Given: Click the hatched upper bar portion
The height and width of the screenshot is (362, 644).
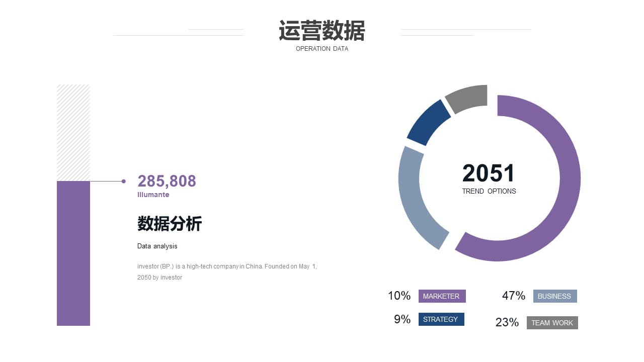Looking at the screenshot, I should point(73,133).
